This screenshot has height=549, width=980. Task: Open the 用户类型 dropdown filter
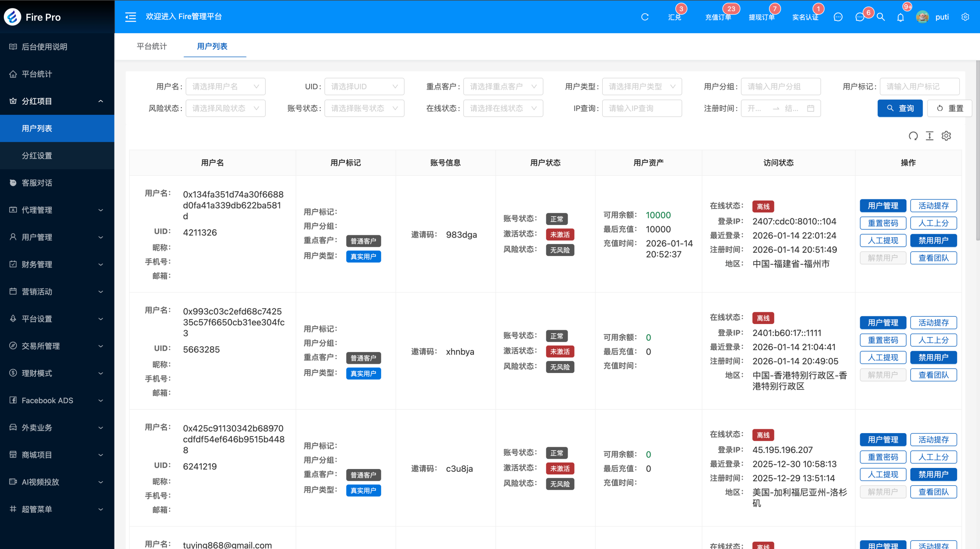tap(642, 86)
